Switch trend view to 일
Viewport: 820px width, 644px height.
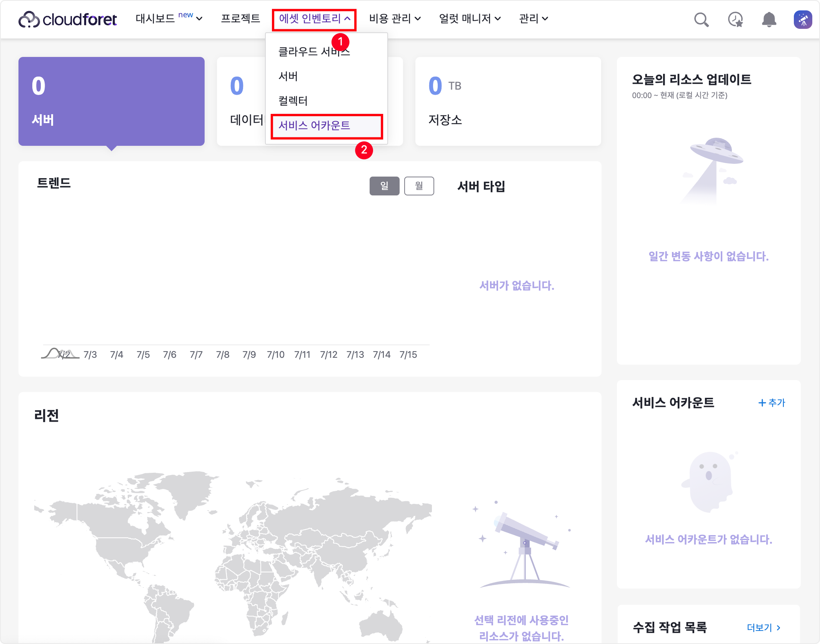[384, 186]
